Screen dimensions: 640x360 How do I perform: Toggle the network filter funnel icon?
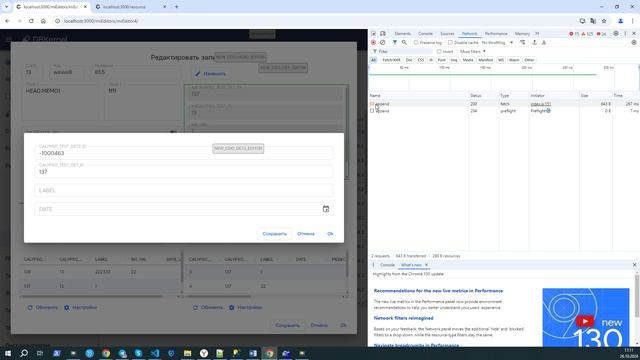pos(395,42)
